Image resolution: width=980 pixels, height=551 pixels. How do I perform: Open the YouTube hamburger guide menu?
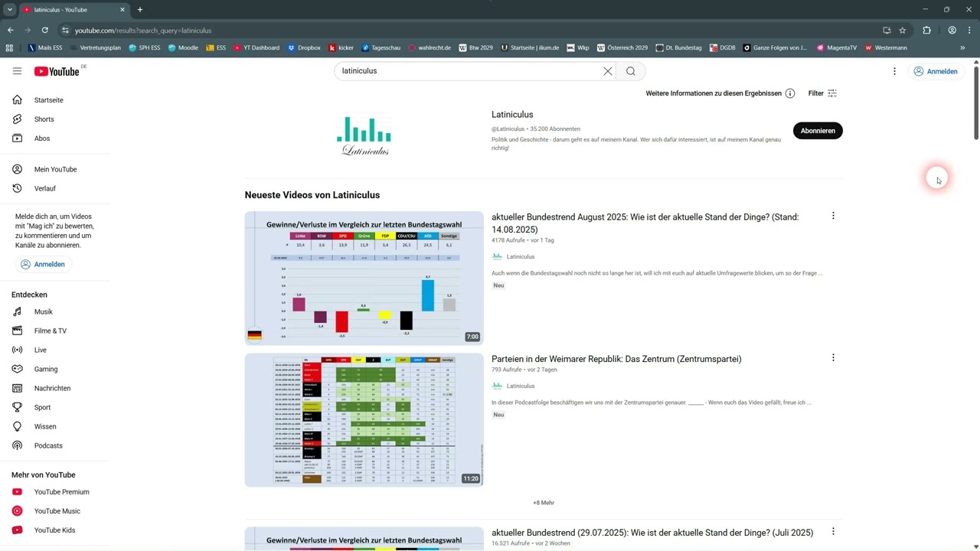click(17, 71)
